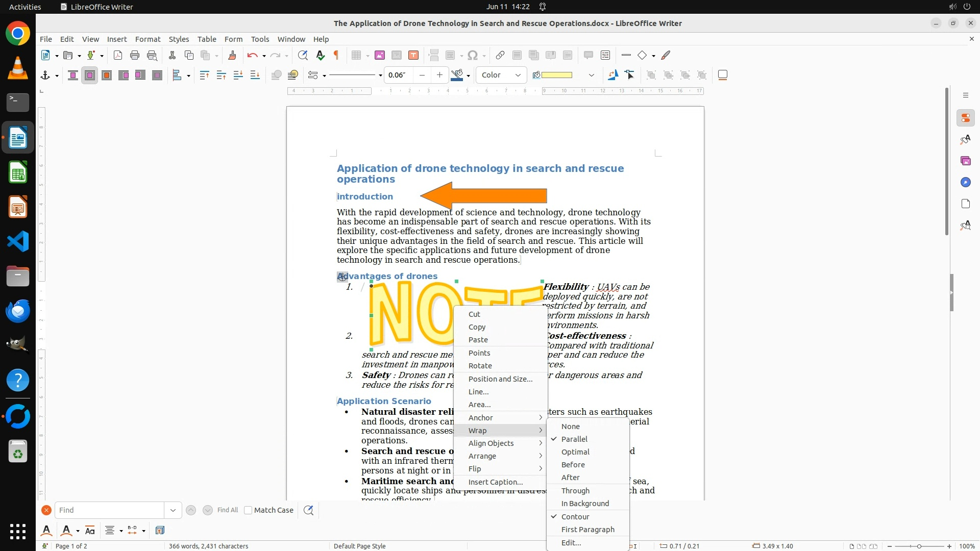Click into the Find text field

pyautogui.click(x=110, y=510)
